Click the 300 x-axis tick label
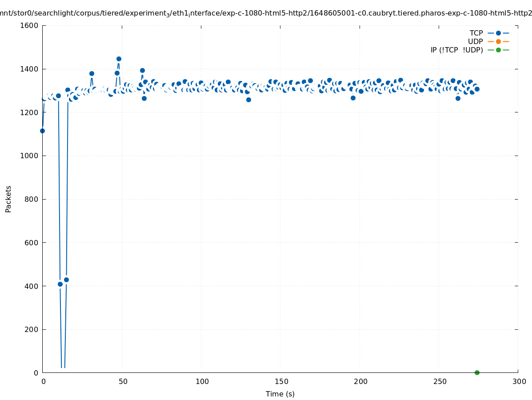Viewport: 532px width, 400px height. pos(519,381)
